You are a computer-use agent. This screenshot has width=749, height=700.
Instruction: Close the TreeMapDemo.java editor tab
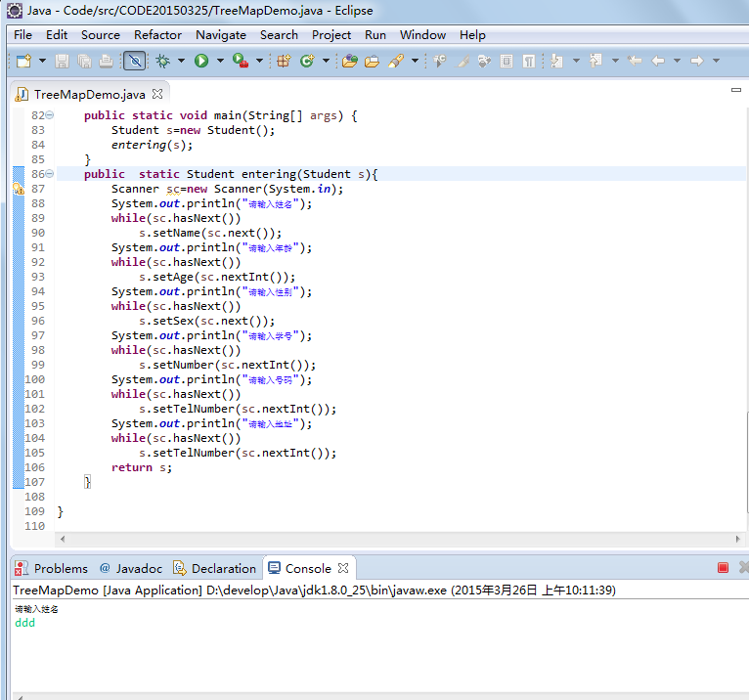pyautogui.click(x=157, y=94)
